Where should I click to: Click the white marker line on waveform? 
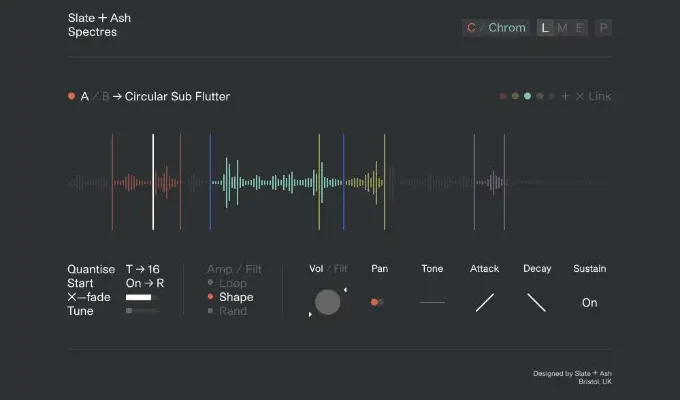pyautogui.click(x=153, y=182)
